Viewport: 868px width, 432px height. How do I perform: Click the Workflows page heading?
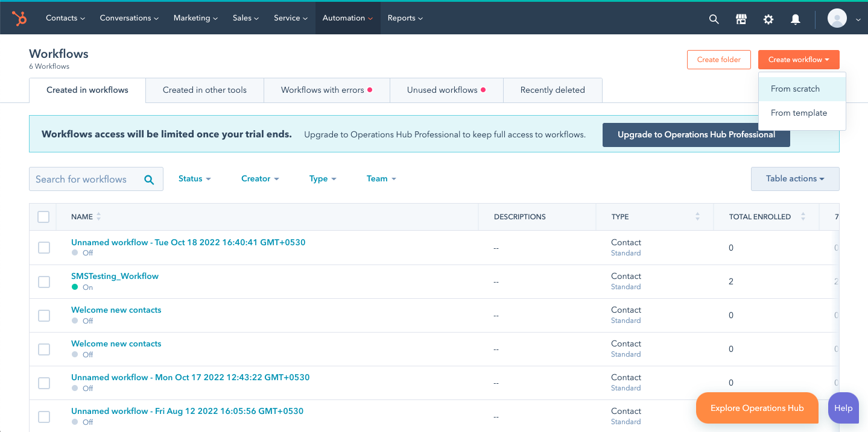[x=59, y=54]
